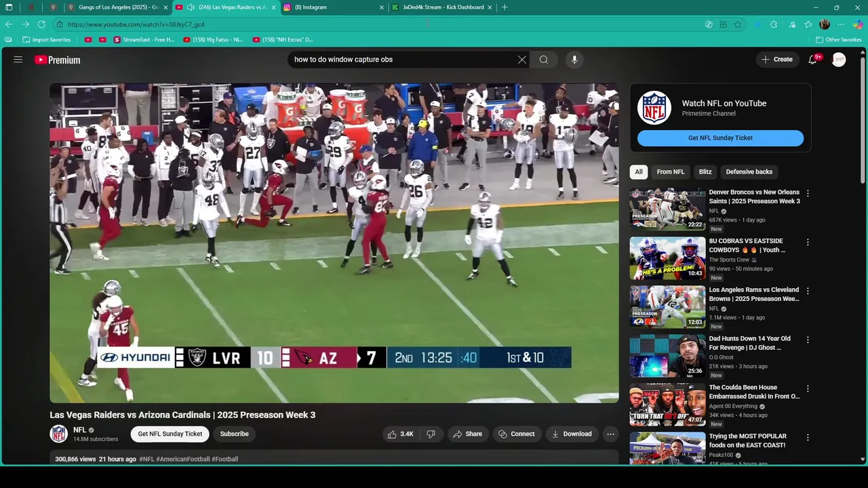Viewport: 868px width, 488px height.
Task: Open options for 8U Cobras vs Eastside video
Action: [808, 242]
